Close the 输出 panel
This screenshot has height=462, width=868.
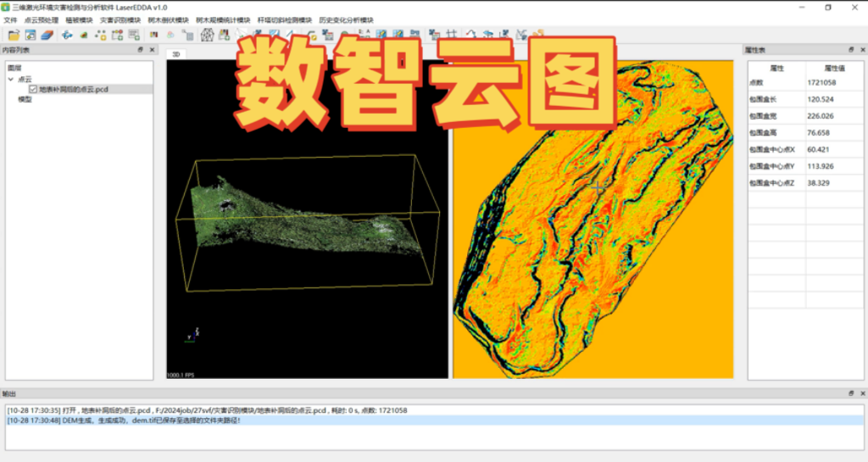(x=862, y=393)
